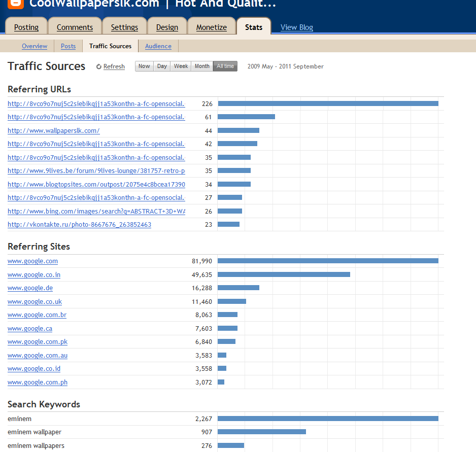Screen dimensions: 476x452
Task: Click referring site www.google.co.uk
Action: pos(35,302)
